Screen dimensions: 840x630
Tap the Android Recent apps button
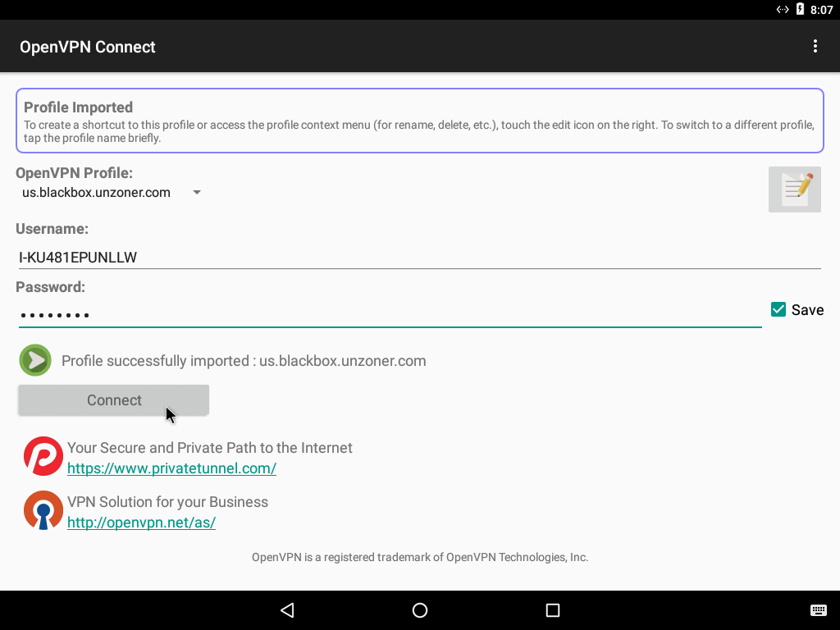(552, 610)
